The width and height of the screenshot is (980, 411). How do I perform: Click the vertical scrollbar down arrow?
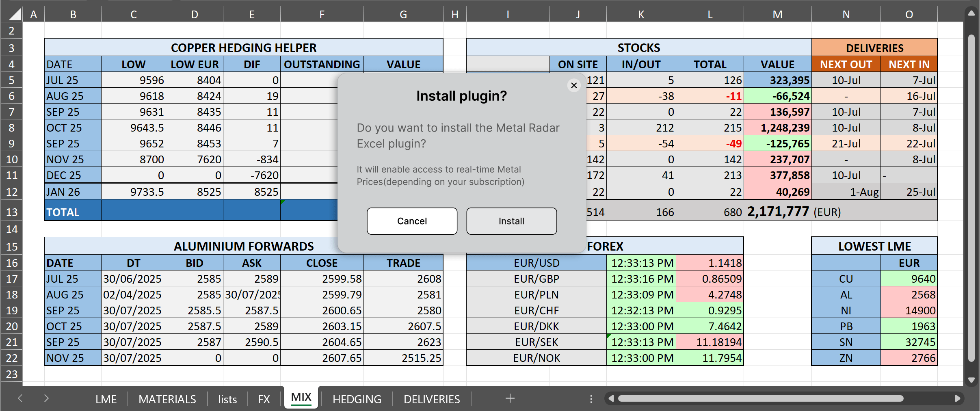point(971,381)
